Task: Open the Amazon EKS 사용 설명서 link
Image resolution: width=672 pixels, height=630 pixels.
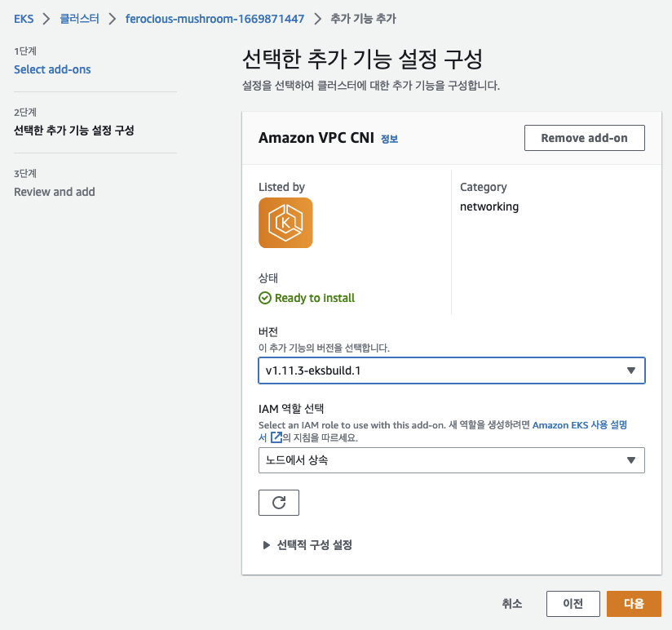Action: [579, 425]
